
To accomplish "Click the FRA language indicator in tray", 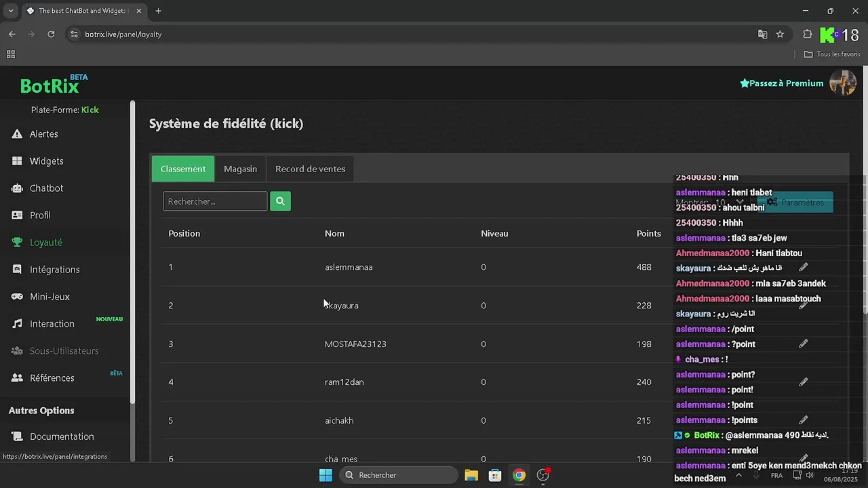I will [776, 475].
